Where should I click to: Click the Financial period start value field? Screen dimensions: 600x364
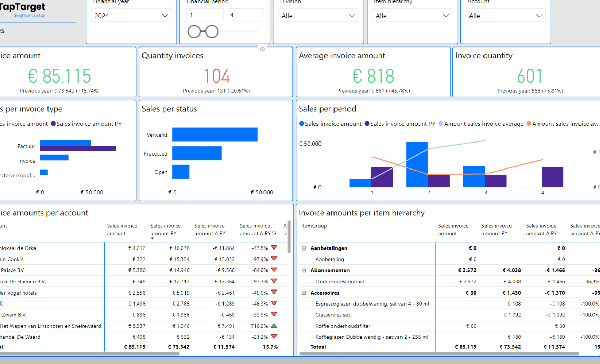(205, 15)
